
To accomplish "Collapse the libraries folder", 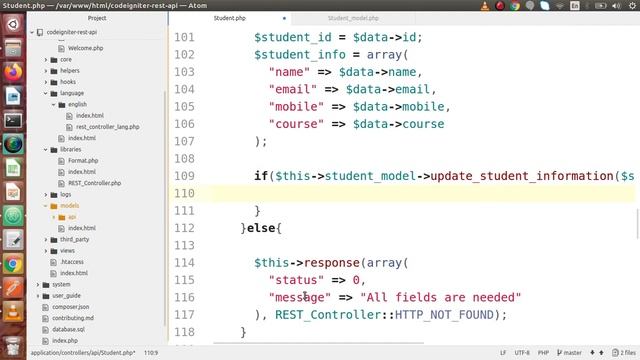I will coord(46,149).
